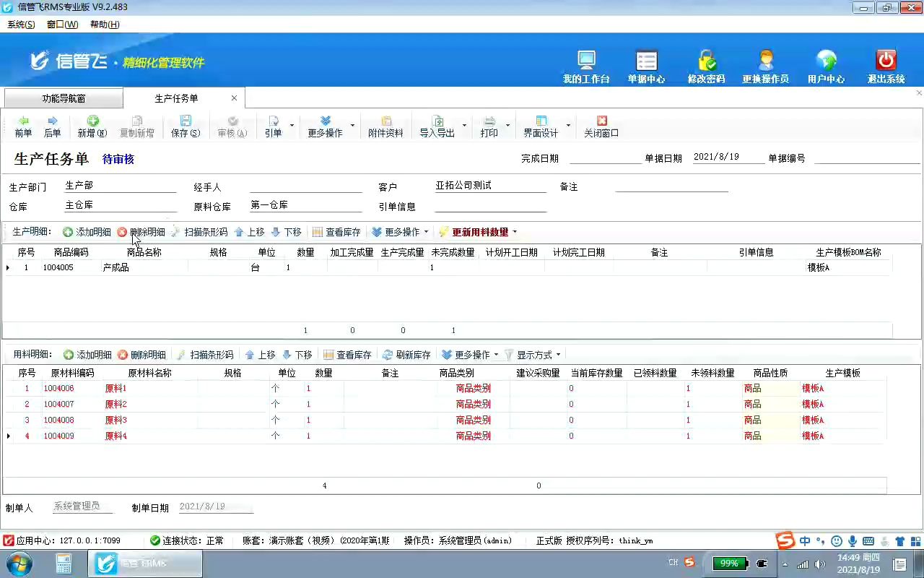Click 更新用料数量 button
The image size is (924, 578).
point(474,232)
